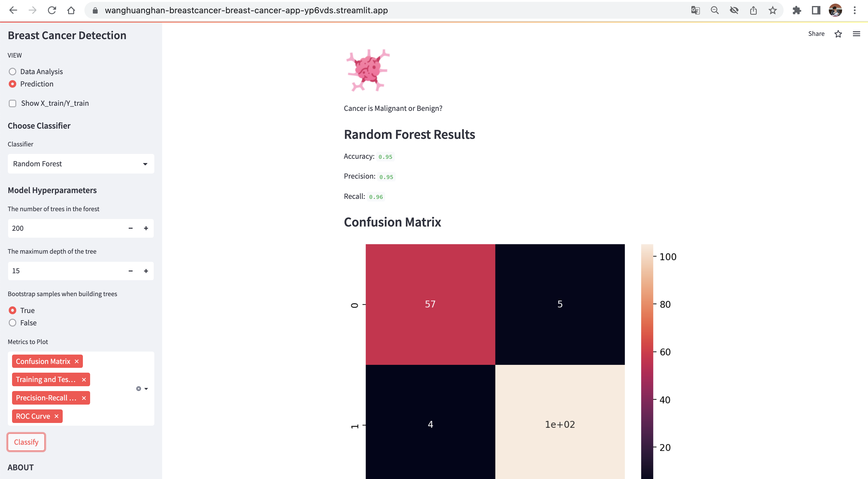Remove the ROC Curve metric tag
The width and height of the screenshot is (868, 479).
coord(57,416)
